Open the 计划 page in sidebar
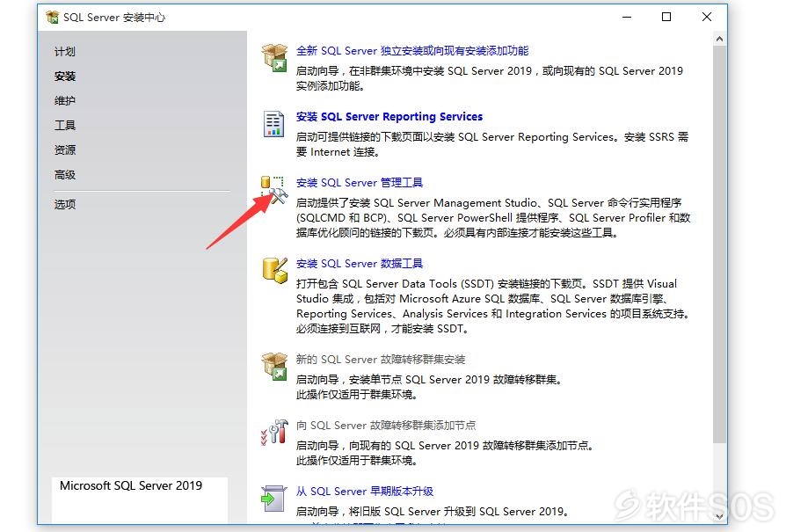The height and width of the screenshot is (532, 786). 65,52
